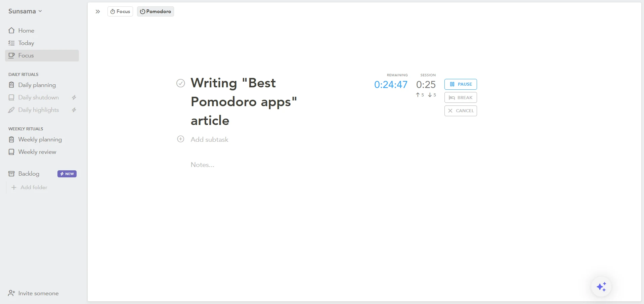This screenshot has height=304, width=644.
Task: Click the Home house icon
Action: (11, 31)
